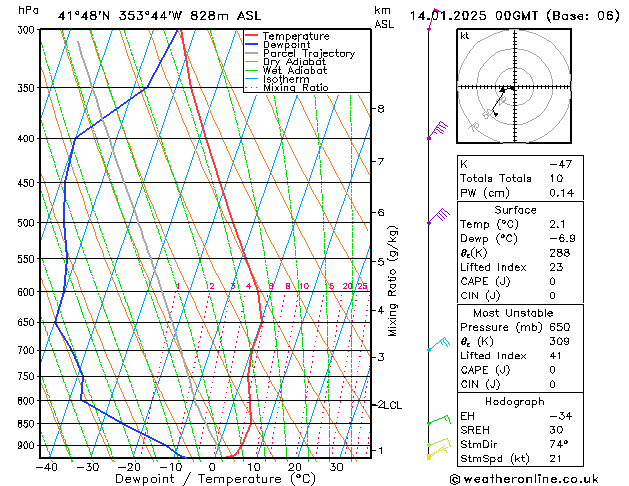Viewport: 629px width, 486px height.
Task: Click the StmDir value 74°
Action: pyautogui.click(x=559, y=445)
